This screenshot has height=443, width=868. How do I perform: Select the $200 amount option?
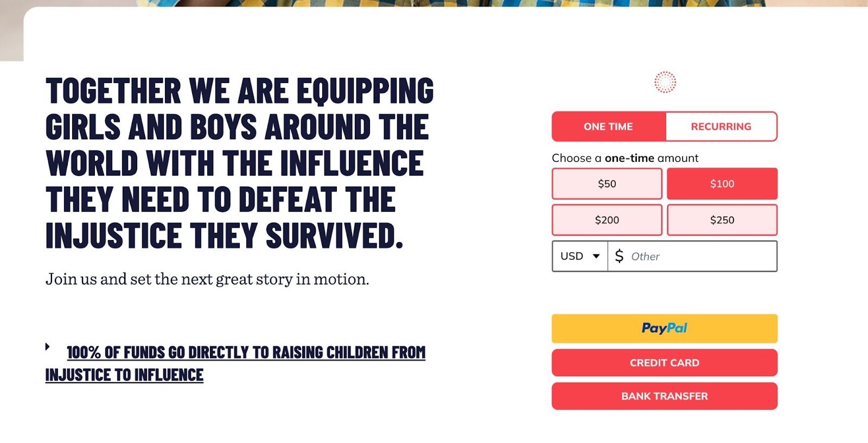point(607,220)
